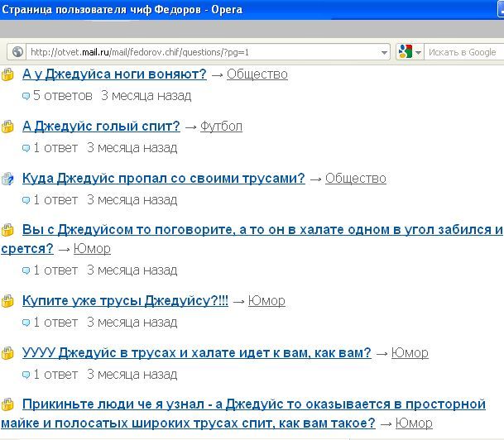
Task: Click lock icon beside 'Купите уже трусы Джедуйсу?!!!'
Action: pos(8,301)
